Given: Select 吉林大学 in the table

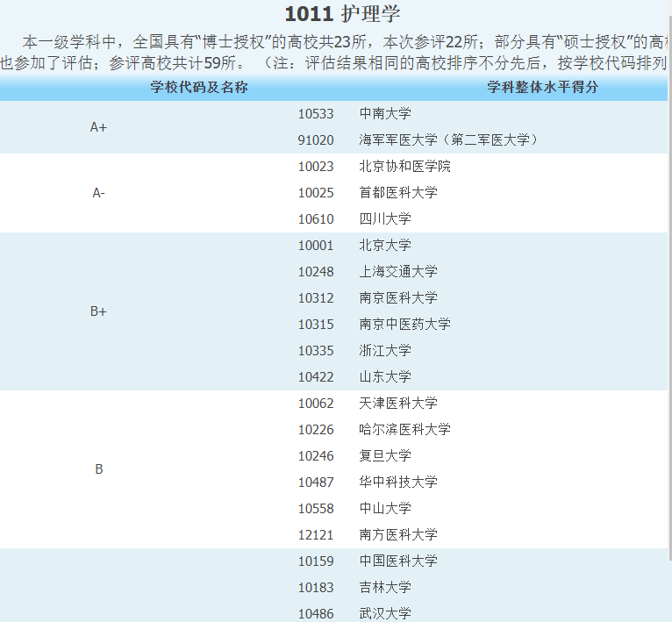Looking at the screenshot, I should pyautogui.click(x=384, y=588).
